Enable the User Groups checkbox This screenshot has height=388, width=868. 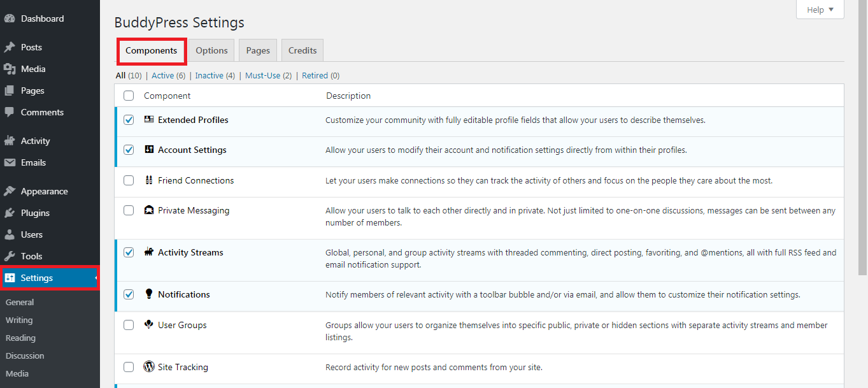coord(129,325)
